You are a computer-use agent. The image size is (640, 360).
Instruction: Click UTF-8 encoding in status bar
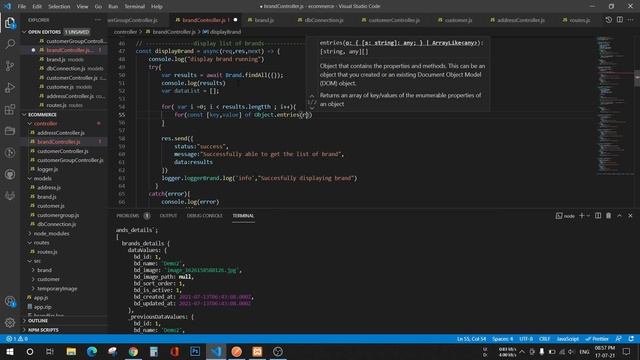coord(526,339)
